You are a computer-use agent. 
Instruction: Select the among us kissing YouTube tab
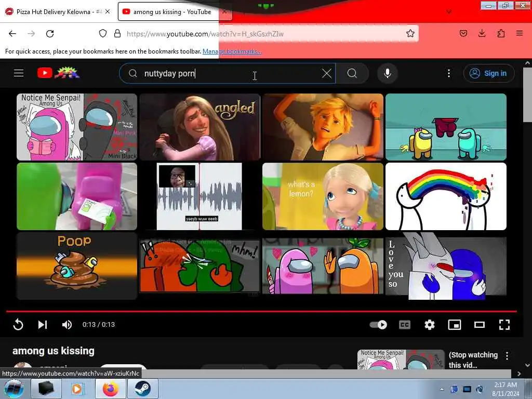171,11
